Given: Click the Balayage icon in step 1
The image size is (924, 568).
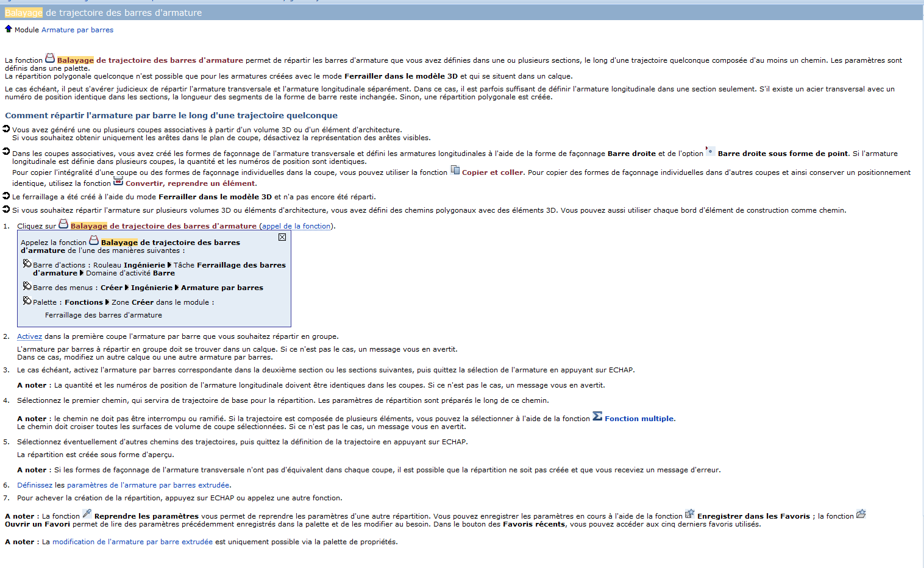Looking at the screenshot, I should [63, 224].
